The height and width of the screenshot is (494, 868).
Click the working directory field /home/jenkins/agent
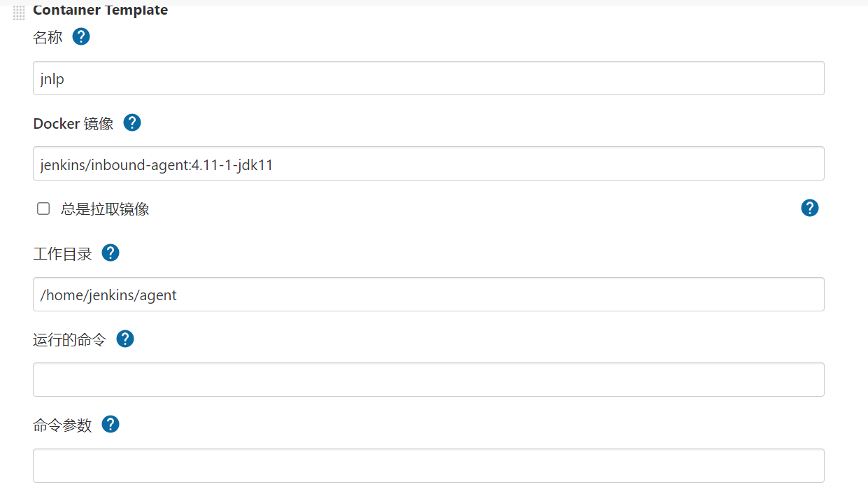click(x=428, y=295)
